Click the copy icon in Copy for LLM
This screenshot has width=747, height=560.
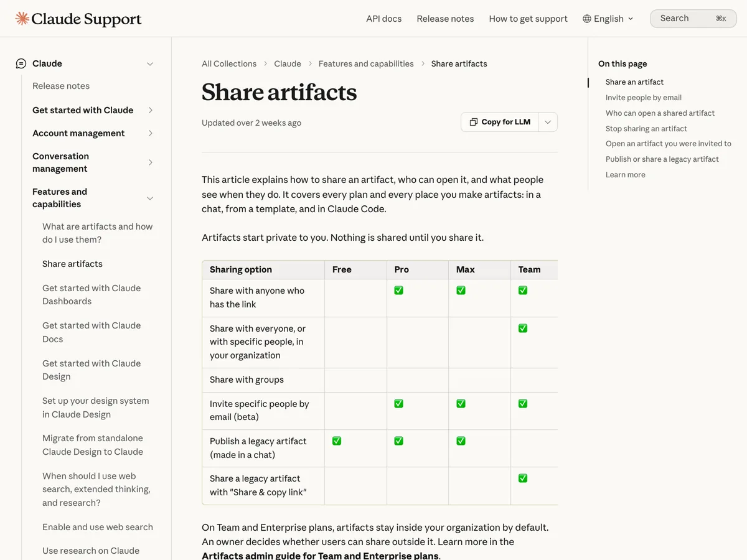474,122
